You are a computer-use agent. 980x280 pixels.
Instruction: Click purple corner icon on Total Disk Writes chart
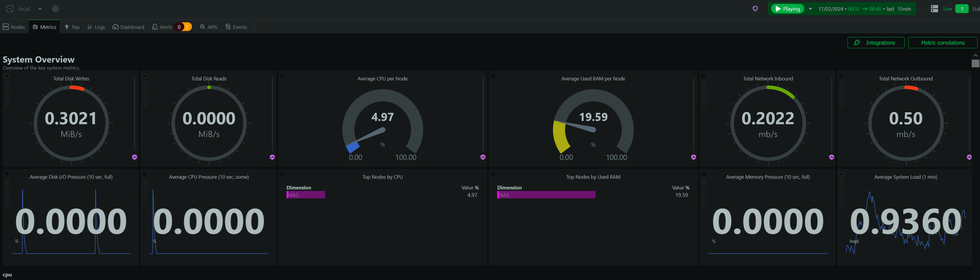[134, 157]
